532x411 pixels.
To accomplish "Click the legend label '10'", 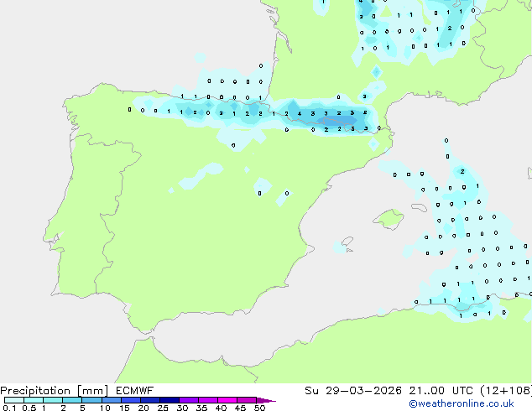I will (x=105, y=408).
